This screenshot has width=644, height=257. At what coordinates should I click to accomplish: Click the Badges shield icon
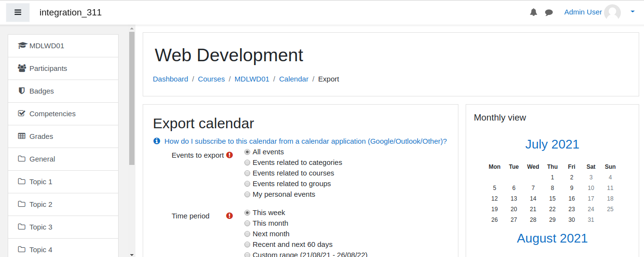(22, 91)
